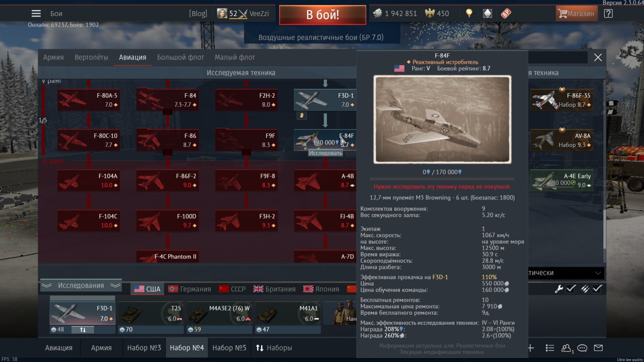Viewport: 644px width, 362px height.
Task: Collapse the Исследования research panel
Action: [x=81, y=285]
